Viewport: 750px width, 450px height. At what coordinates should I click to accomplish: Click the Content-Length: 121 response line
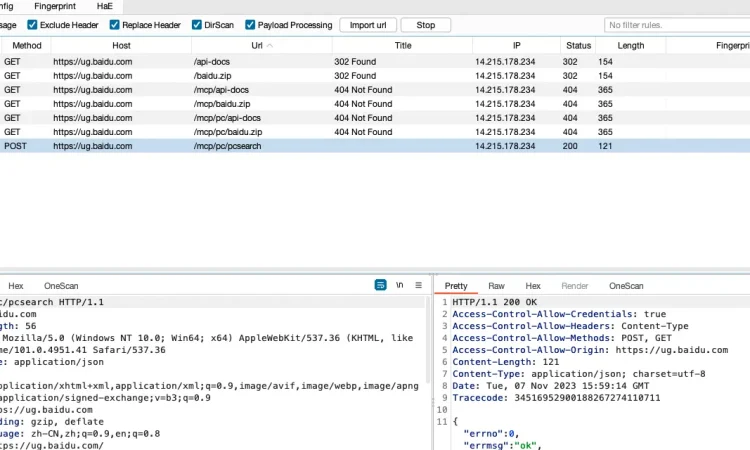point(506,362)
